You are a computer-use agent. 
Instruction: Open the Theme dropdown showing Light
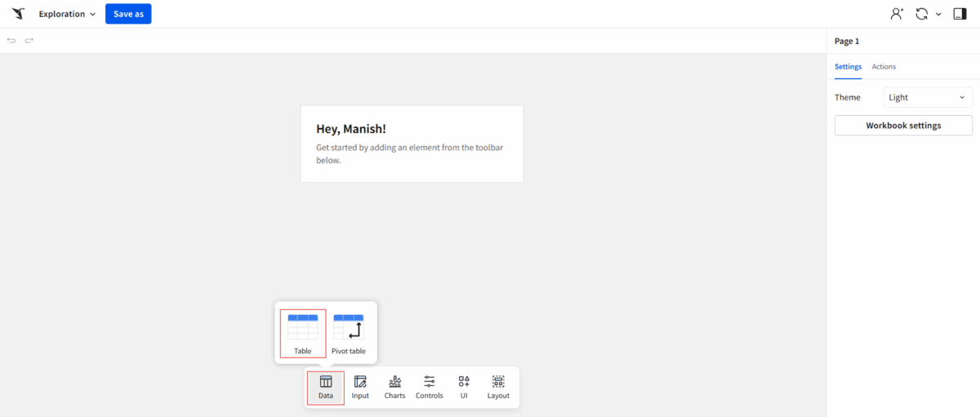[928, 97]
